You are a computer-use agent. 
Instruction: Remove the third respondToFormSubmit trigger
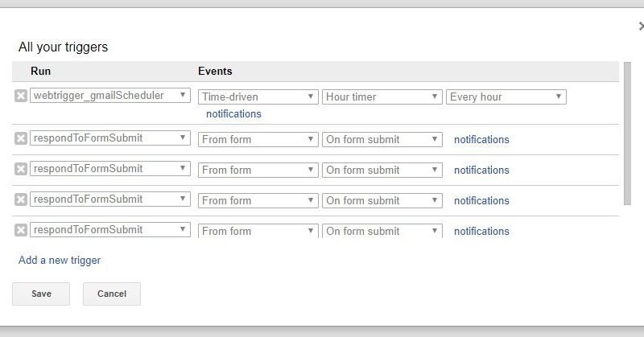click(21, 199)
